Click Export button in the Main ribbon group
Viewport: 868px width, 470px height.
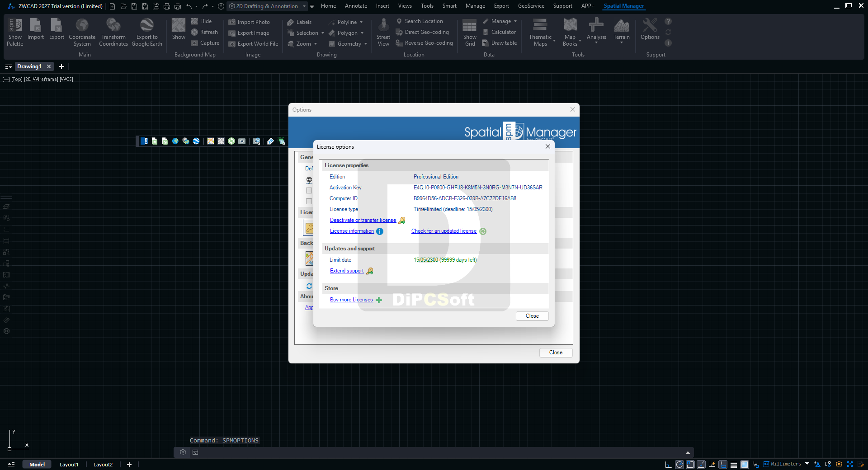coord(57,29)
